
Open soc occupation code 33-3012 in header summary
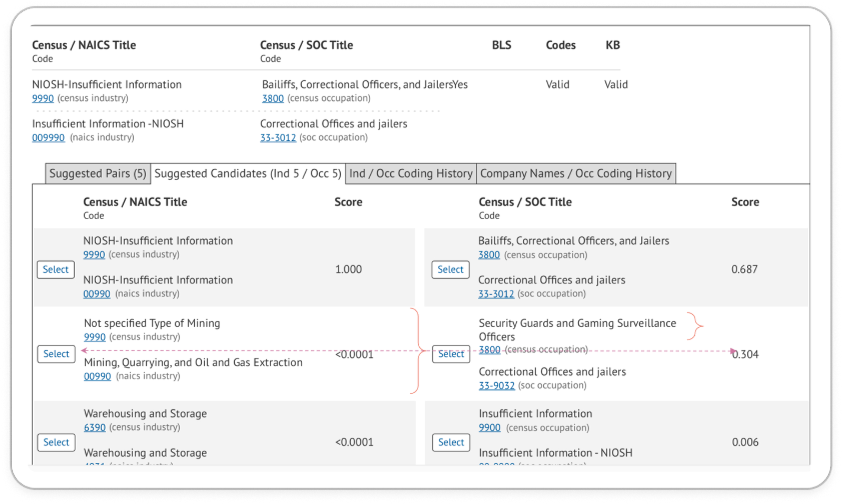pyautogui.click(x=278, y=138)
